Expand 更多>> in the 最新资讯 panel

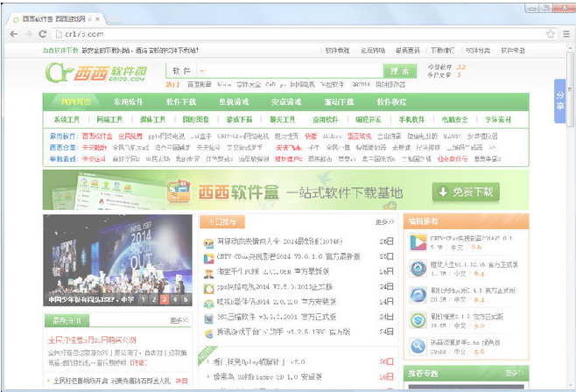point(179,320)
